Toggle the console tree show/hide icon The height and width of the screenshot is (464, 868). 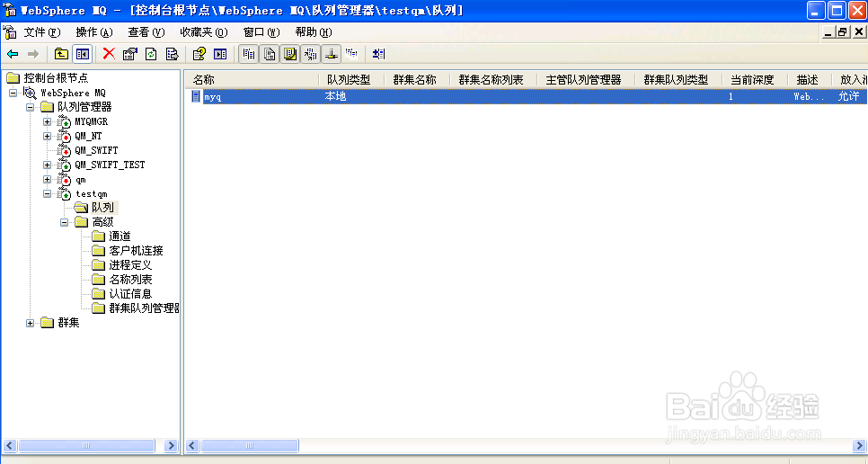point(83,54)
